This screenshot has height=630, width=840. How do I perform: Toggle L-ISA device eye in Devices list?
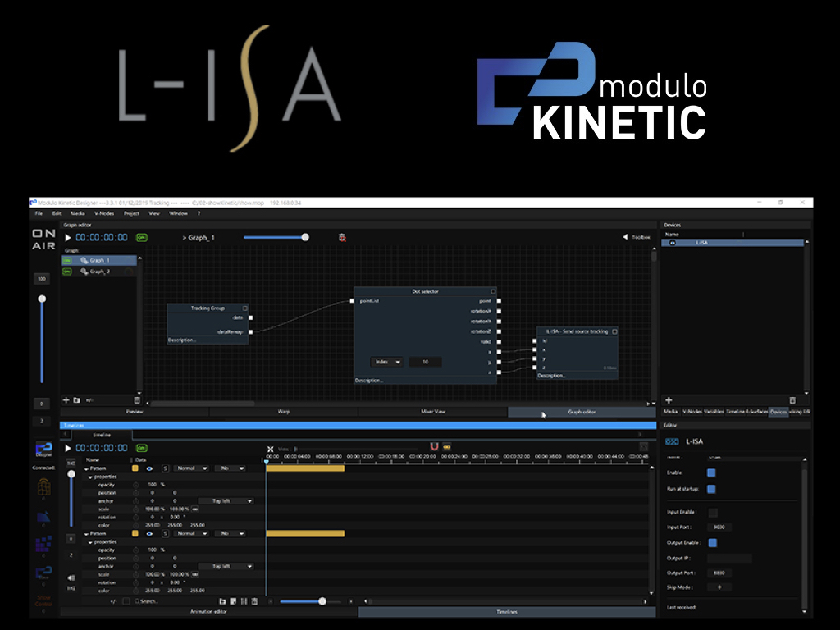pyautogui.click(x=673, y=243)
